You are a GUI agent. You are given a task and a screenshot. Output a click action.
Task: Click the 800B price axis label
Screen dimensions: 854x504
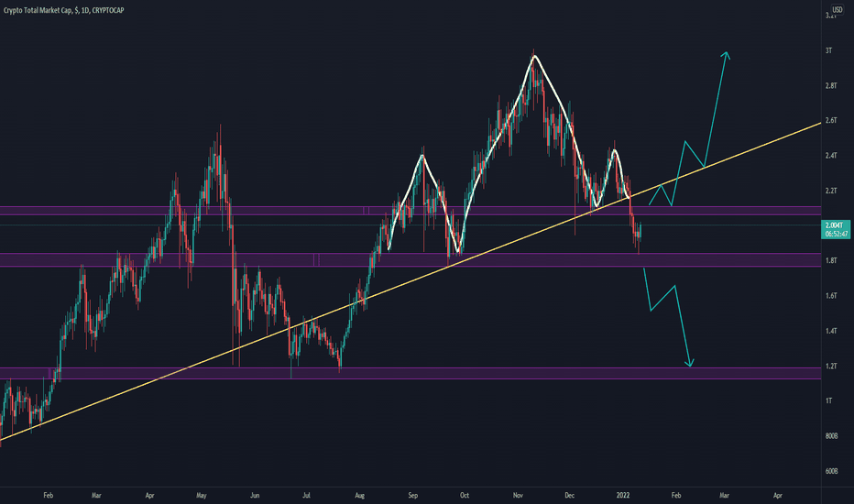point(831,436)
